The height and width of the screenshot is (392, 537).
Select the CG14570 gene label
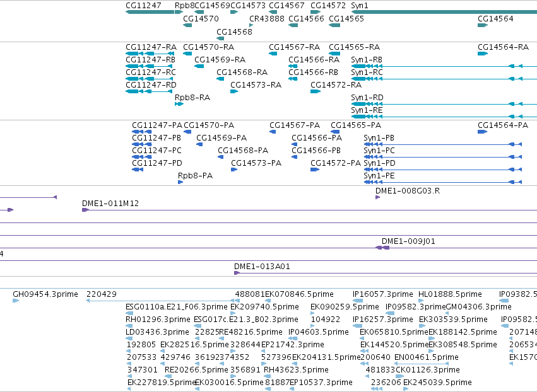201,18
